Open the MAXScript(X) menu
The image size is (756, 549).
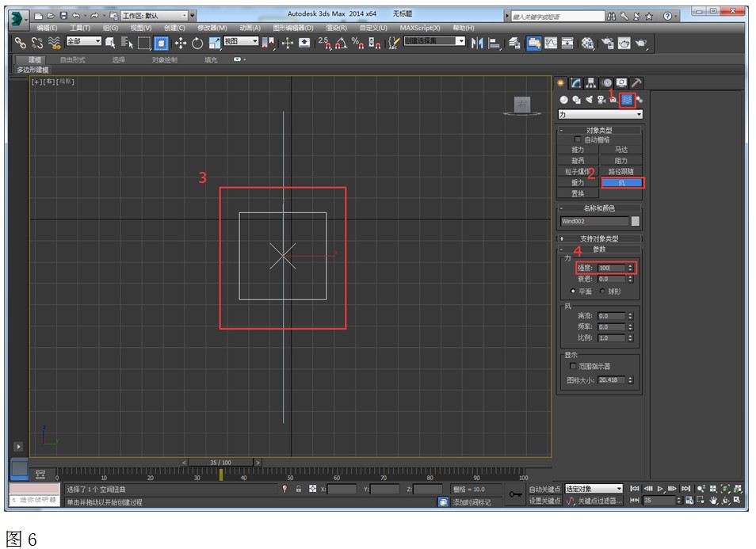coord(419,28)
